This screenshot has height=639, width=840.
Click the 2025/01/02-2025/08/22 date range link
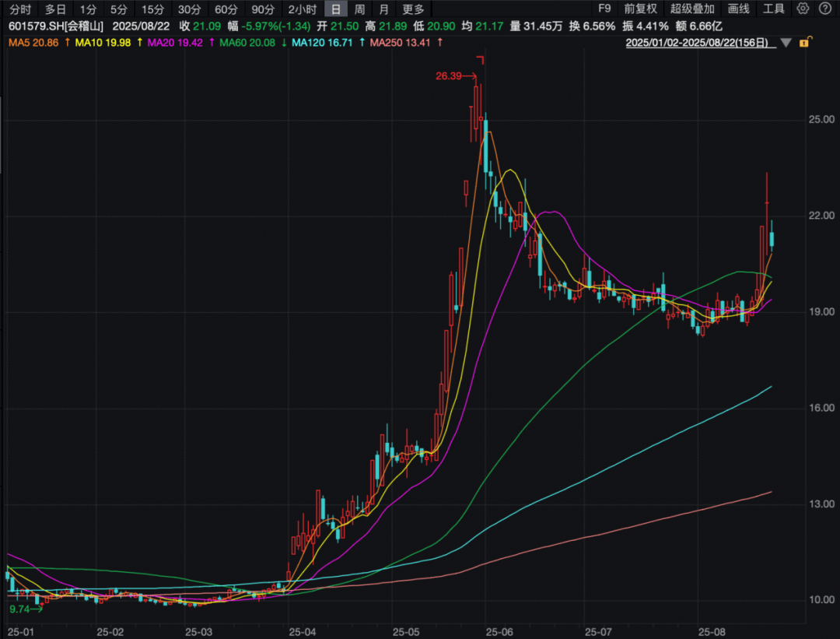pos(696,45)
